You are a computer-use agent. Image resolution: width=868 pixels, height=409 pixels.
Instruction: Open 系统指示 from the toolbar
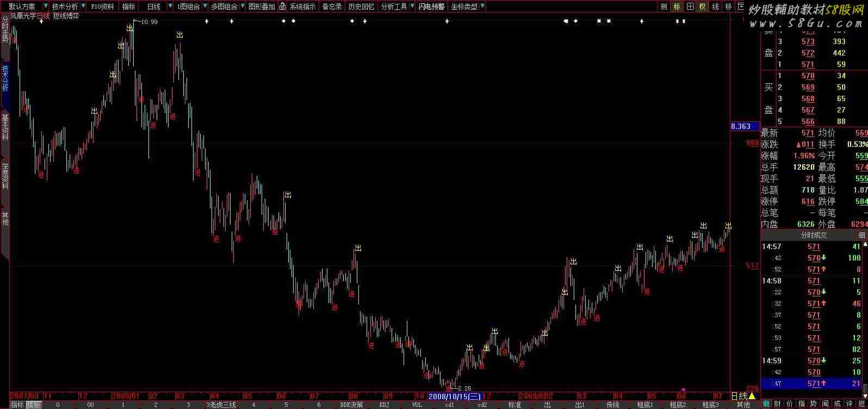pyautogui.click(x=302, y=7)
